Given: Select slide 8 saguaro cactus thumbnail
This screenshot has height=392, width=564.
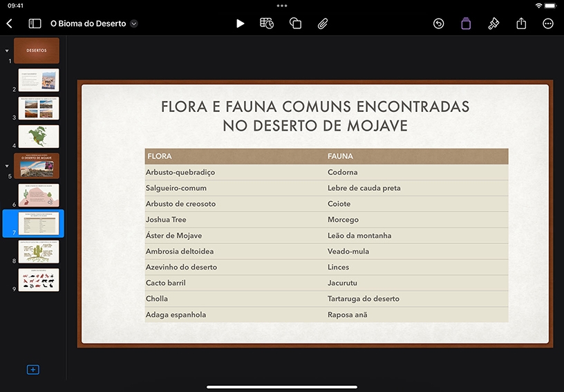Looking at the screenshot, I should pos(39,252).
